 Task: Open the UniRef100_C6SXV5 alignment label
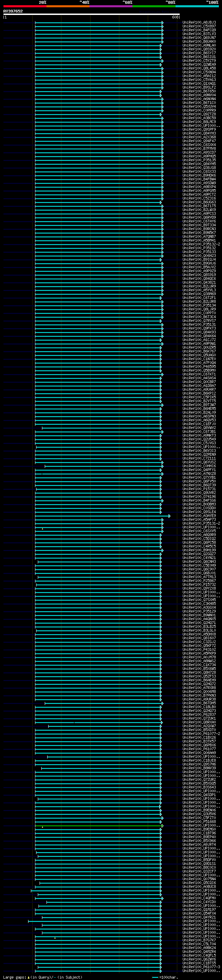[199, 531]
